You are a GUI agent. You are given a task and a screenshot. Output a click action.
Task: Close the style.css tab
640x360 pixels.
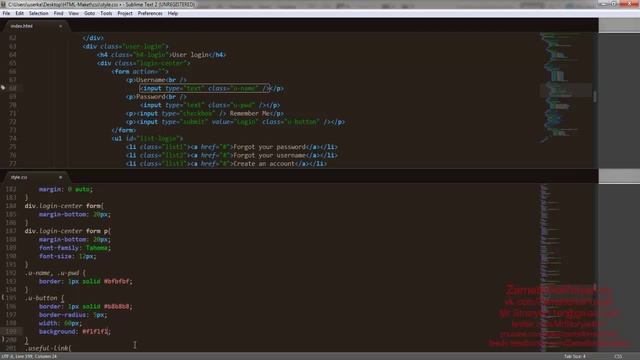tap(60, 177)
